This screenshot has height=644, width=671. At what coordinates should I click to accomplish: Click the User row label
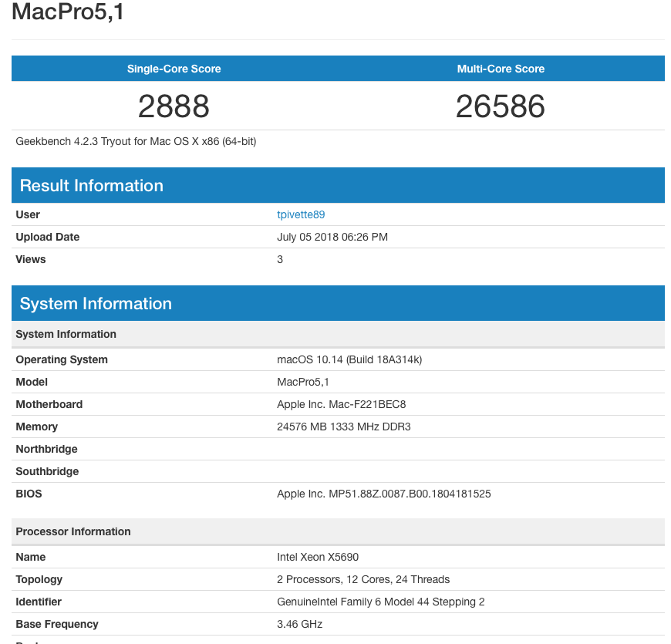(x=28, y=214)
